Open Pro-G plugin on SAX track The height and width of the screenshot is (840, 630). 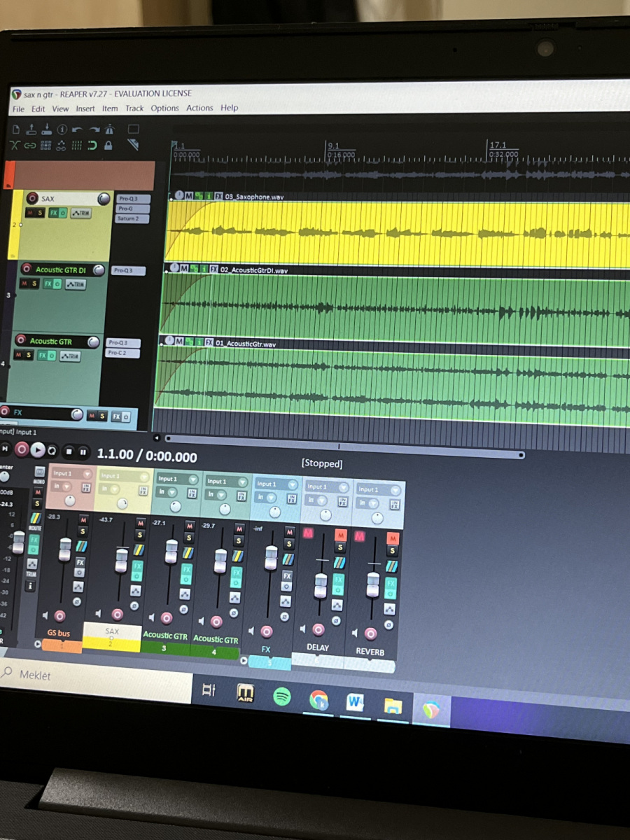[x=132, y=209]
